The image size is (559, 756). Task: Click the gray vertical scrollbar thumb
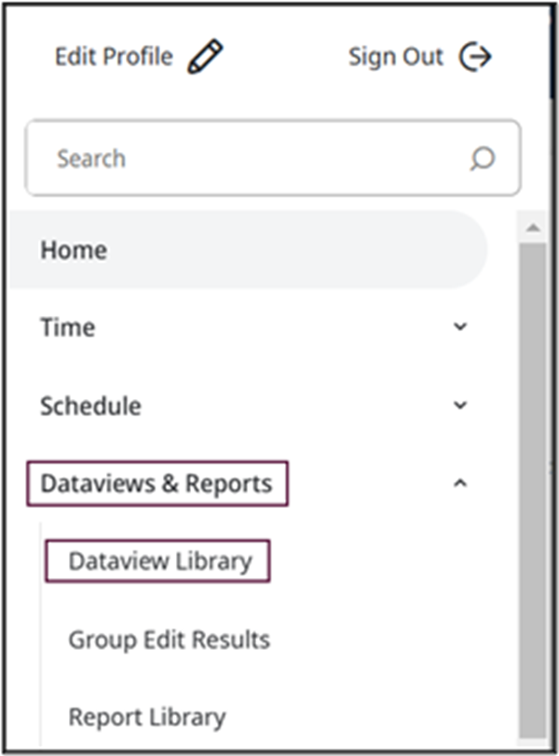click(533, 489)
